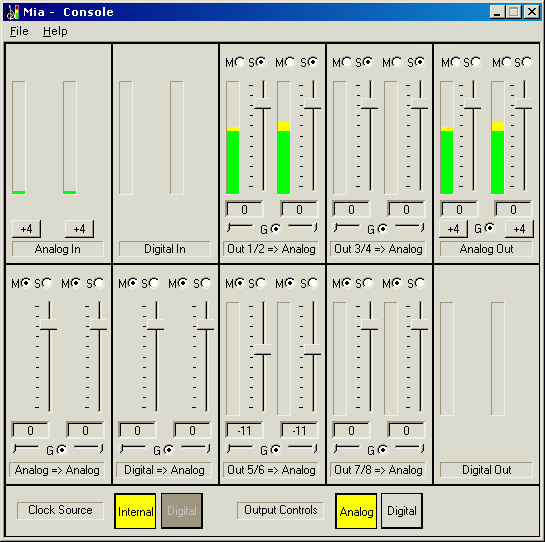Switch Output Controls to Analog

pos(356,511)
